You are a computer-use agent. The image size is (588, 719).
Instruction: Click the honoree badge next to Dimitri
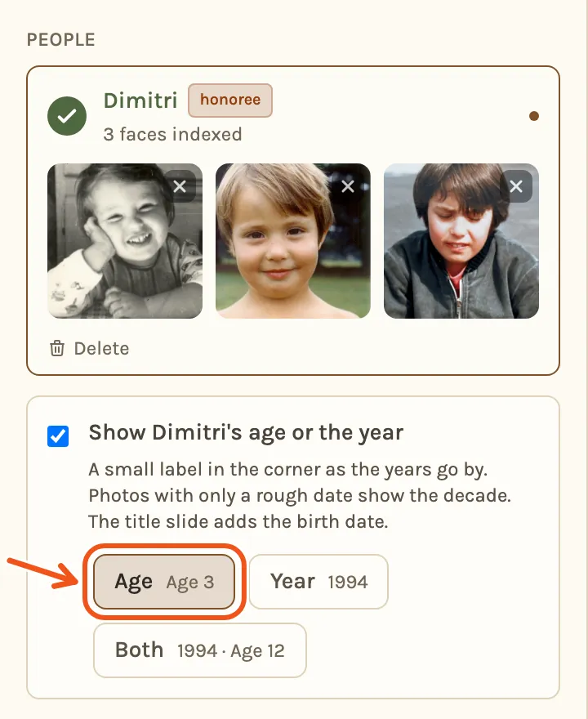[x=230, y=100]
